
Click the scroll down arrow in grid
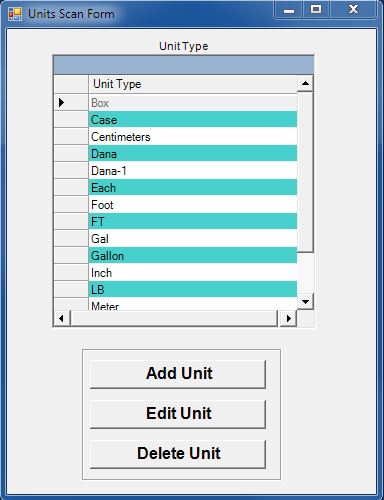coord(305,302)
